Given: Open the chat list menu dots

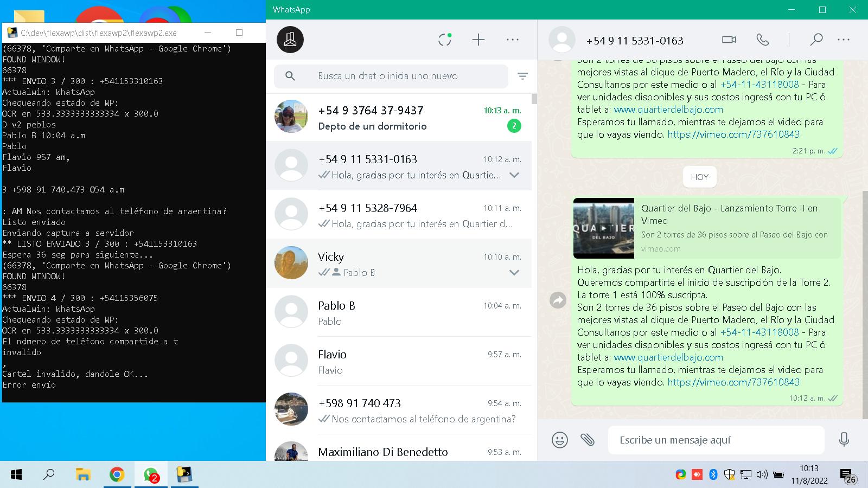Looking at the screenshot, I should click(513, 40).
